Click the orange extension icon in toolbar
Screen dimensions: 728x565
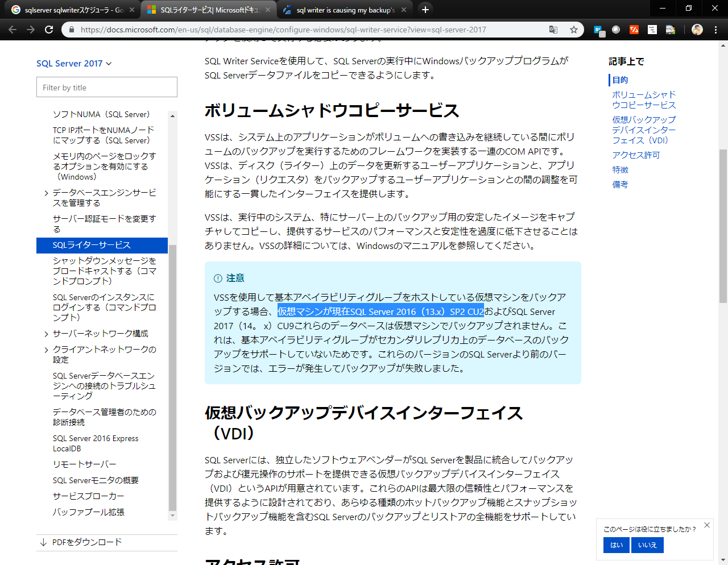coord(634,30)
